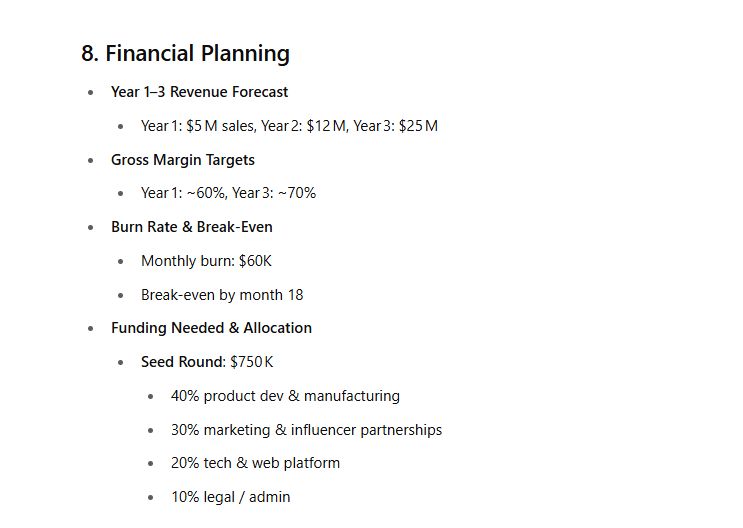Click the "Monthly burn: $60K" line
This screenshot has width=743, height=528.
(206, 261)
